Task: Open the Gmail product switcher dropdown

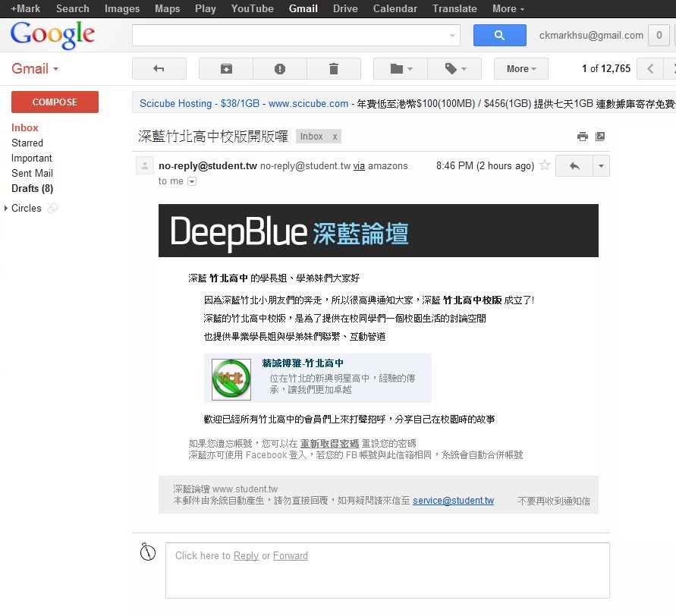Action: pyautogui.click(x=35, y=68)
